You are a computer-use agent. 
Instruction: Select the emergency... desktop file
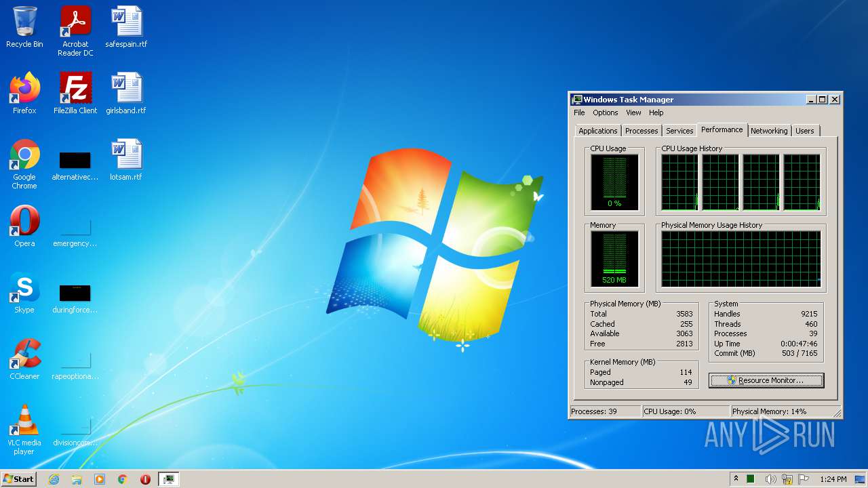coord(75,233)
